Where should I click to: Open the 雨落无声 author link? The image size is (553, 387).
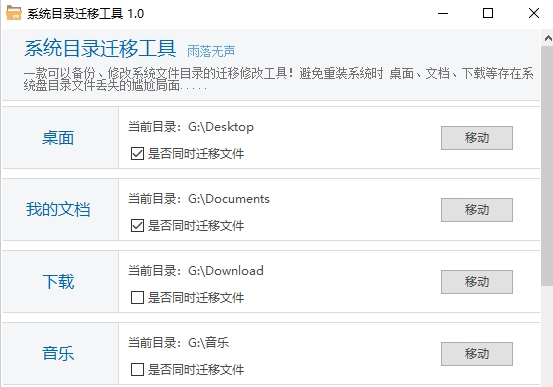pyautogui.click(x=211, y=52)
